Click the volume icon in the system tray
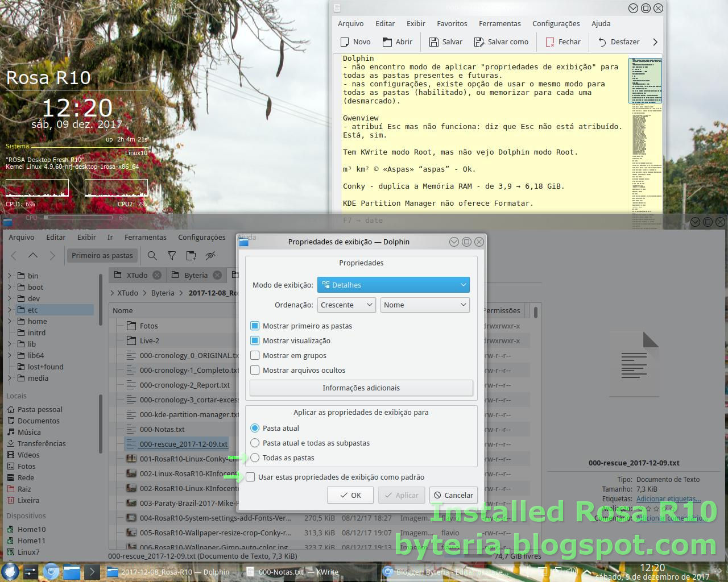The image size is (728, 582). point(571,571)
